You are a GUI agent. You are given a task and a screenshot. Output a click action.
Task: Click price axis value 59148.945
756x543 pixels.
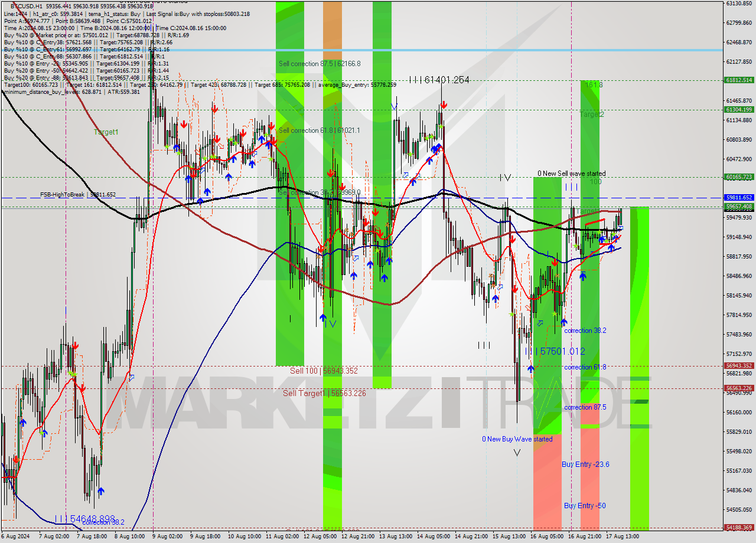[x=738, y=237]
